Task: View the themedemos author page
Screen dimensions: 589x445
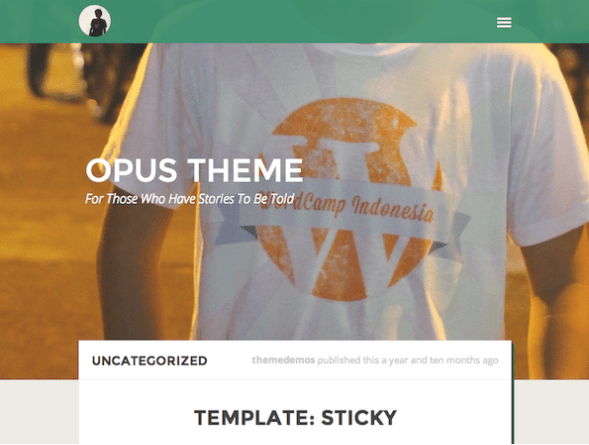Action: pyautogui.click(x=283, y=360)
